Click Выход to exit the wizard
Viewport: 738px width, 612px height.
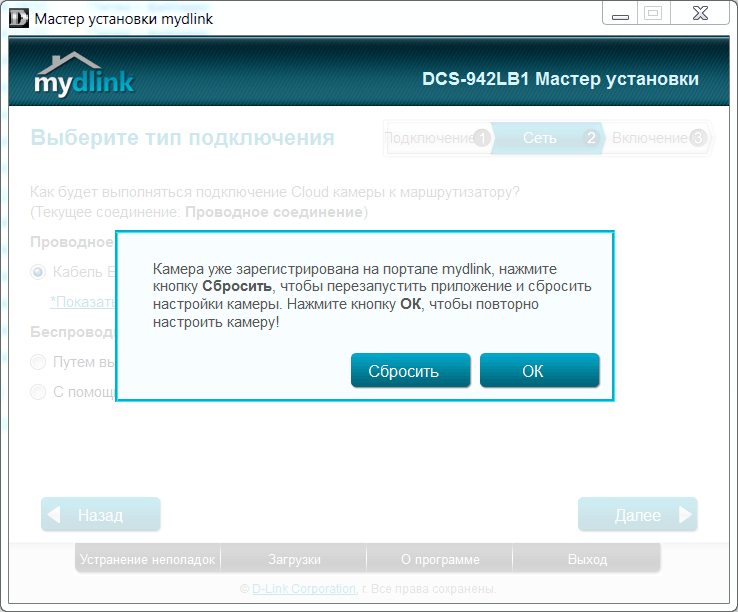tap(586, 559)
